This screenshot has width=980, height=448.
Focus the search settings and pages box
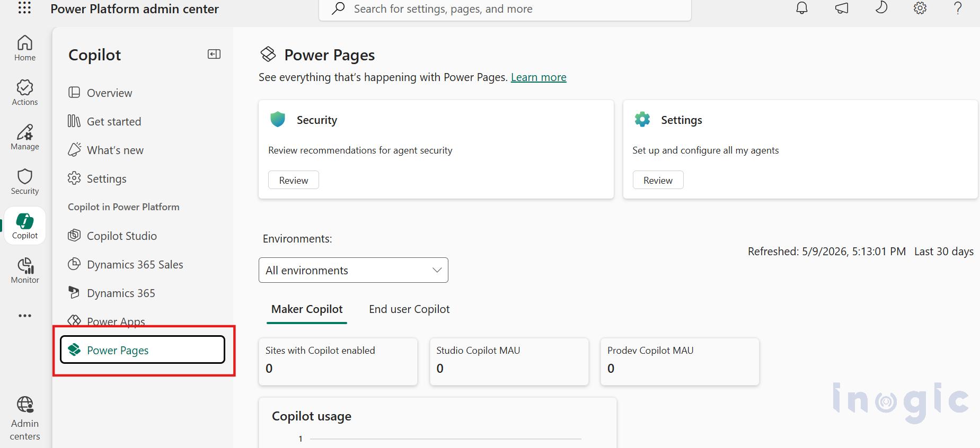coord(505,9)
